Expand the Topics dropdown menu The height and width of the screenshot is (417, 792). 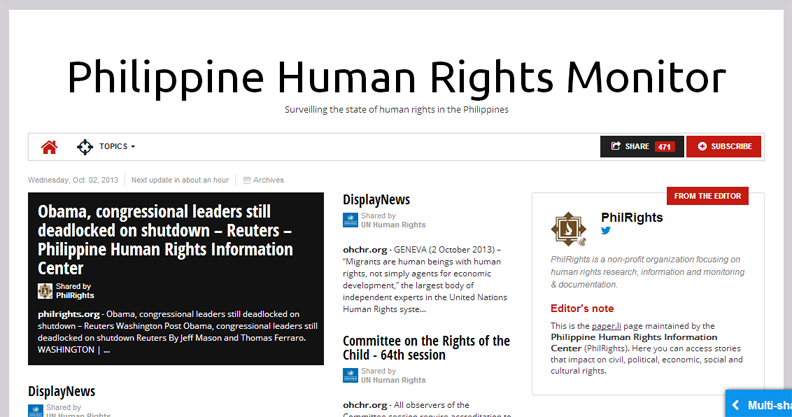tap(117, 147)
